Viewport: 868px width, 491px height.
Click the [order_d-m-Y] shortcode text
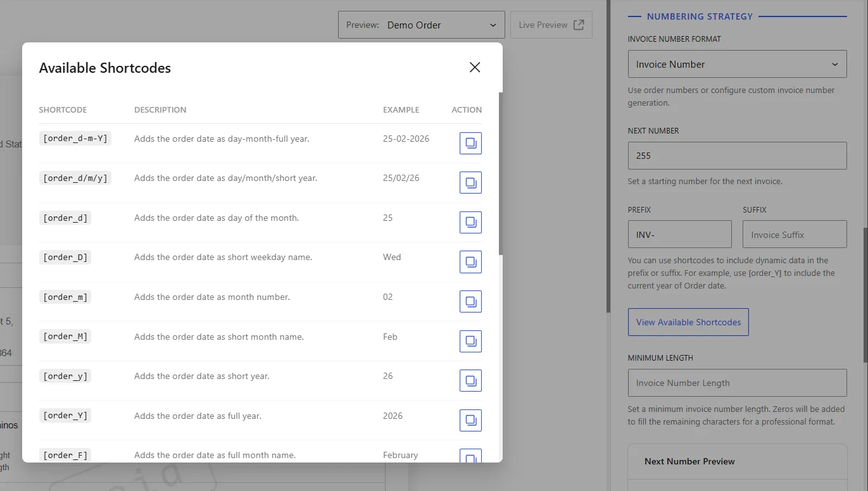(x=75, y=139)
